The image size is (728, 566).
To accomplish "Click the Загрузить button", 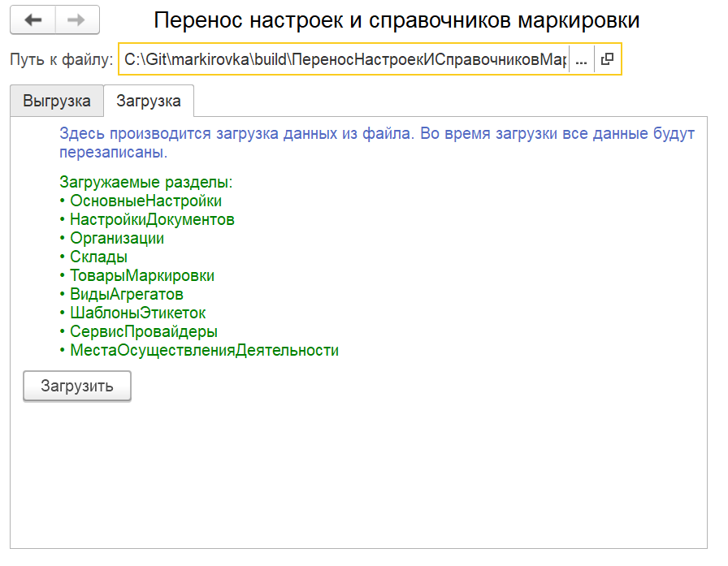I will click(x=77, y=386).
